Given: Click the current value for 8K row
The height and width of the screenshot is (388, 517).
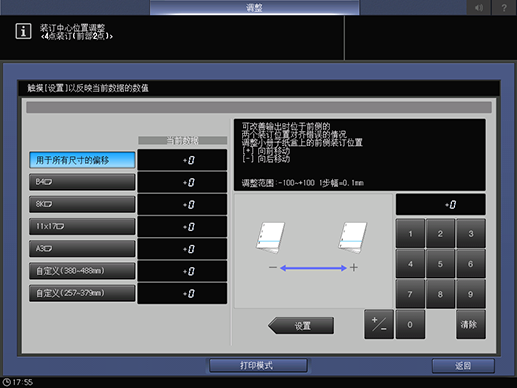Looking at the screenshot, I should pos(182,204).
